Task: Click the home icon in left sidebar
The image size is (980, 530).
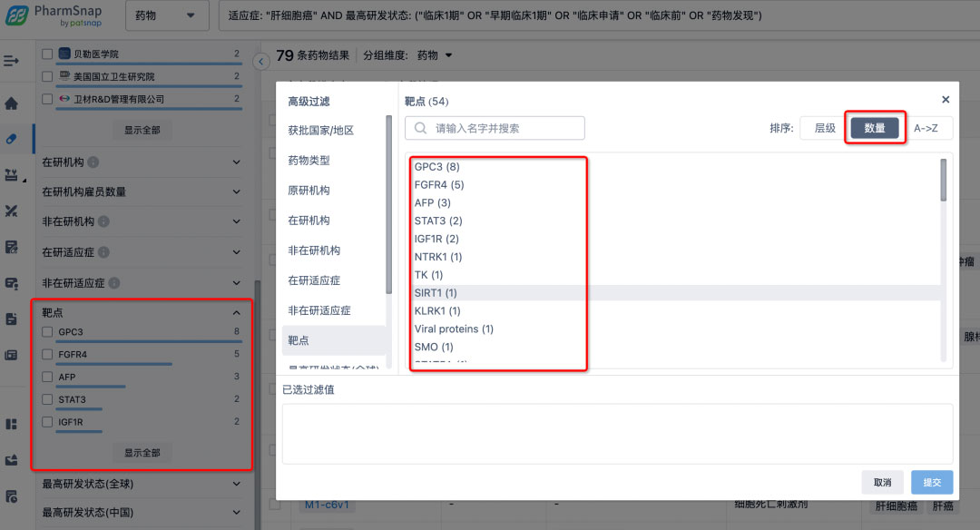Action: (12, 103)
